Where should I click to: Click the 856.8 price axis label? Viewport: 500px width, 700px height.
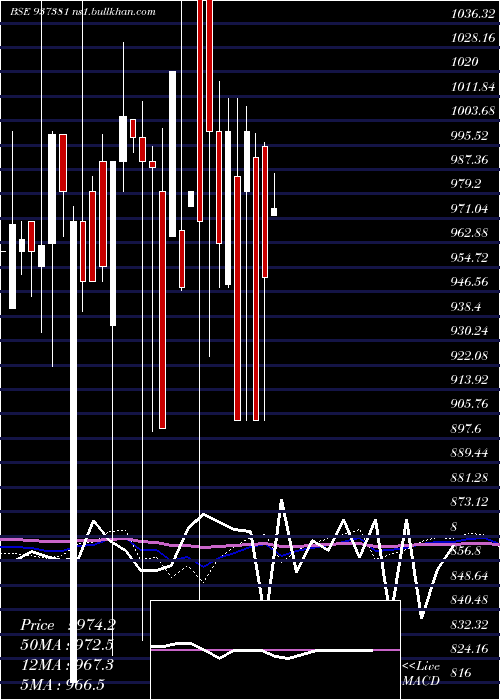tap(466, 551)
